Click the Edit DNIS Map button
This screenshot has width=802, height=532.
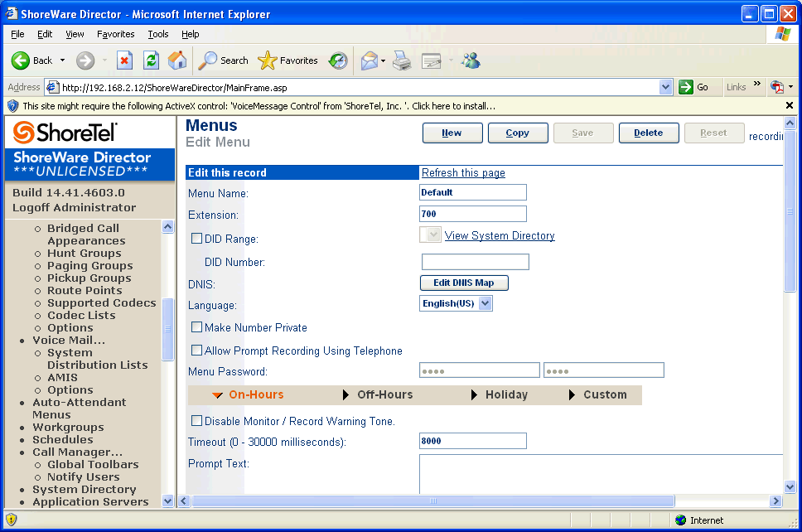pyautogui.click(x=464, y=283)
